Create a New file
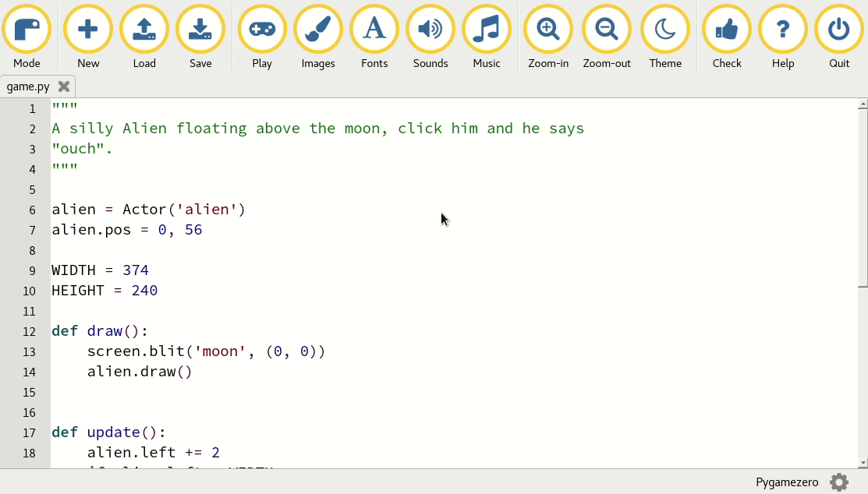Image resolution: width=868 pixels, height=494 pixels. click(x=87, y=27)
